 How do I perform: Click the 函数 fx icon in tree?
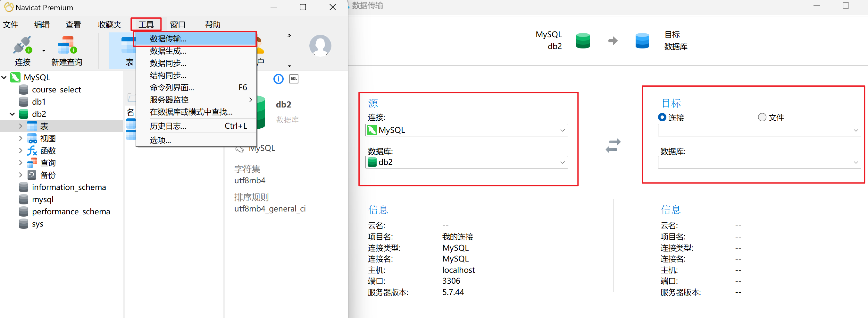click(32, 150)
